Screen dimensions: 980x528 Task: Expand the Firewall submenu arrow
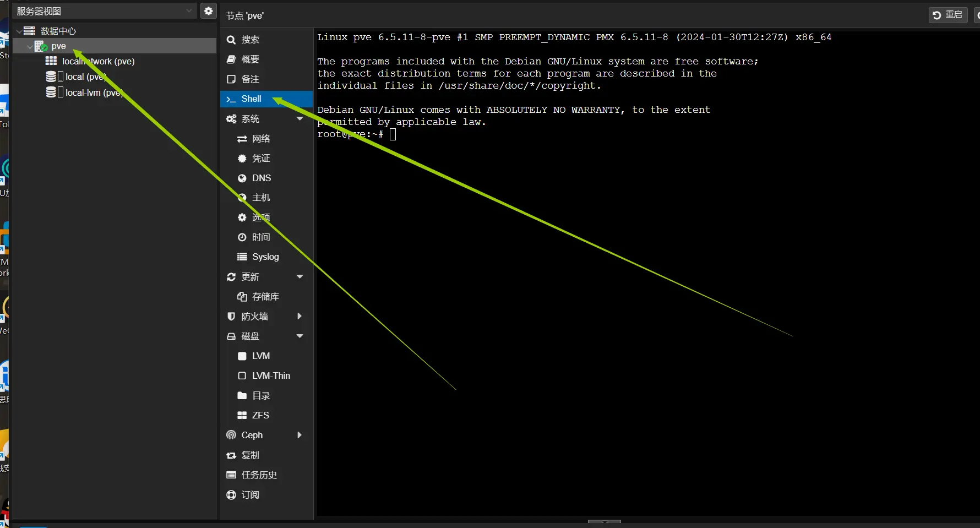tap(300, 316)
